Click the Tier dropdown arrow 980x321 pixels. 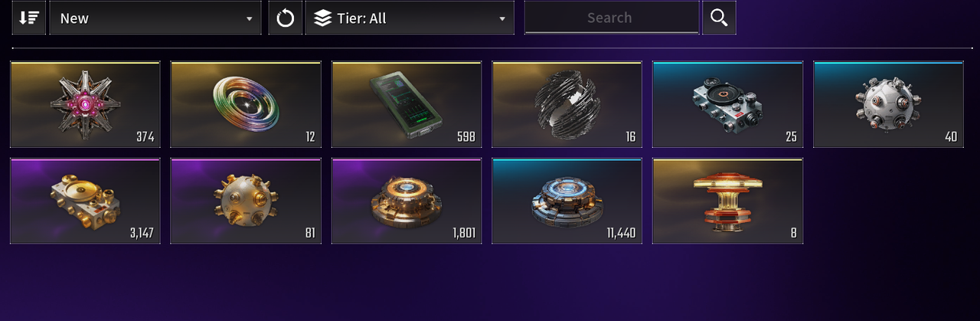tap(502, 19)
